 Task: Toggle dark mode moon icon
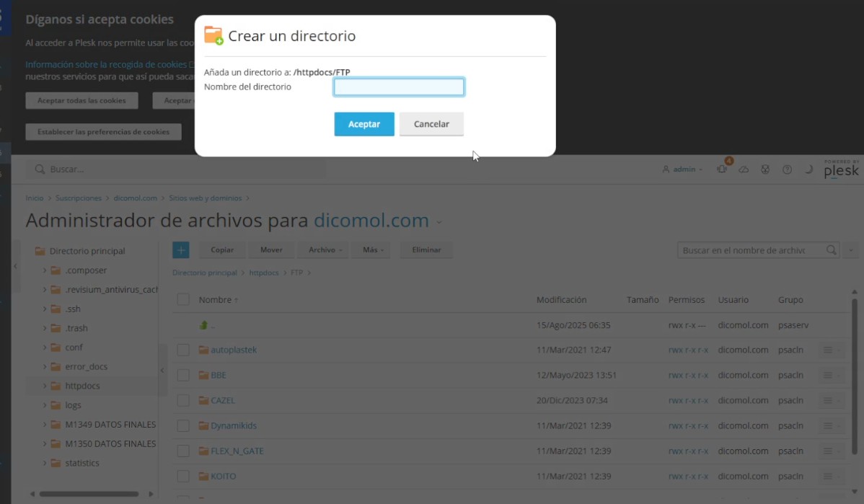pos(808,169)
